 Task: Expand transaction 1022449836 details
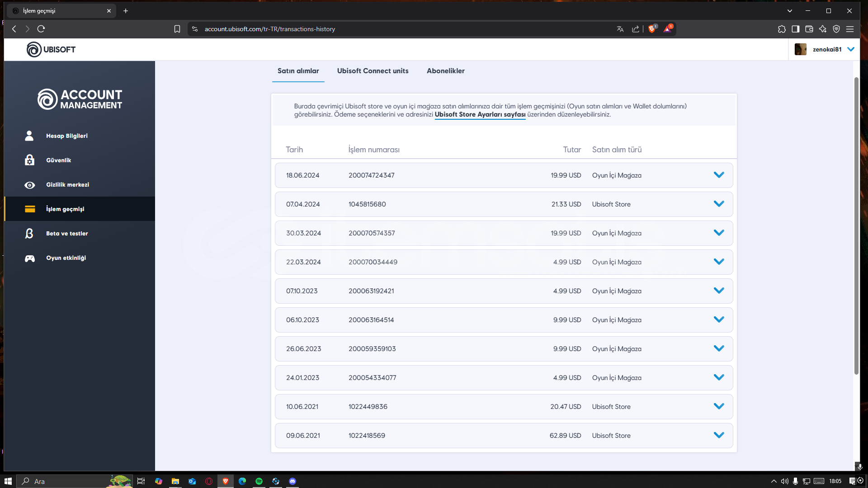tap(719, 406)
